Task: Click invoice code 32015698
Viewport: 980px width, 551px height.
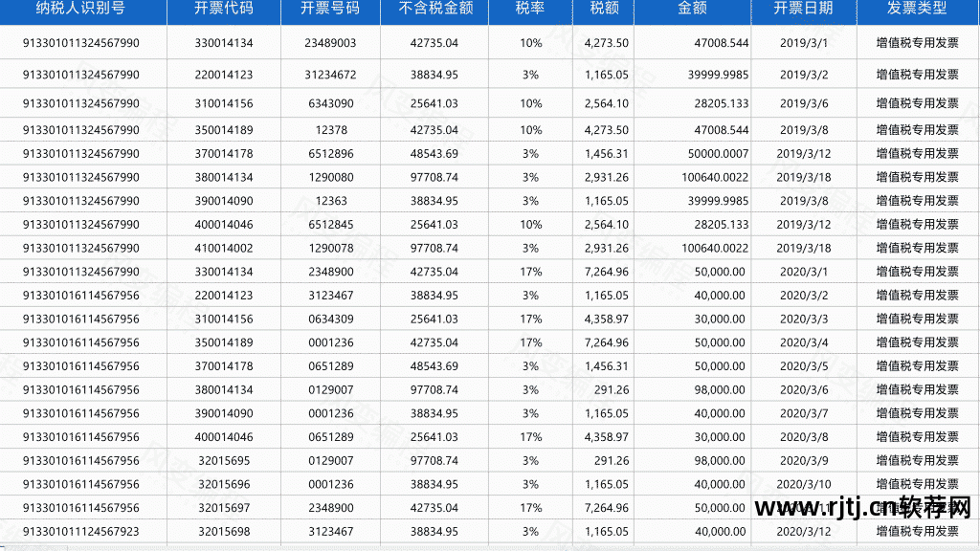Action: tap(224, 532)
